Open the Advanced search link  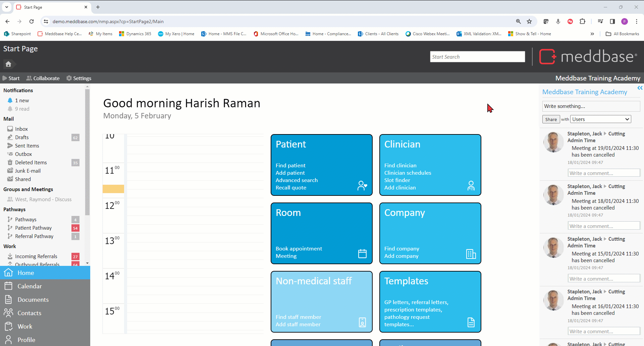click(297, 180)
